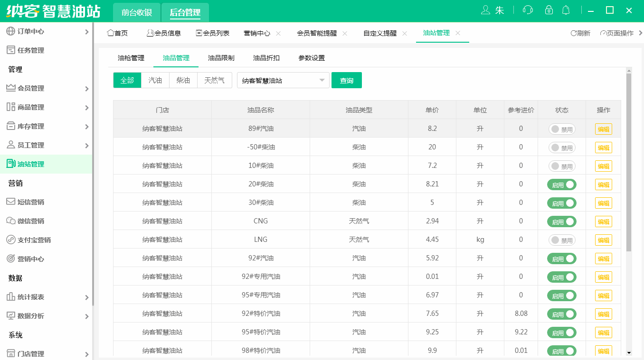This screenshot has height=360, width=644.
Task: Click the lock icon in the titlebar
Action: point(549,9)
